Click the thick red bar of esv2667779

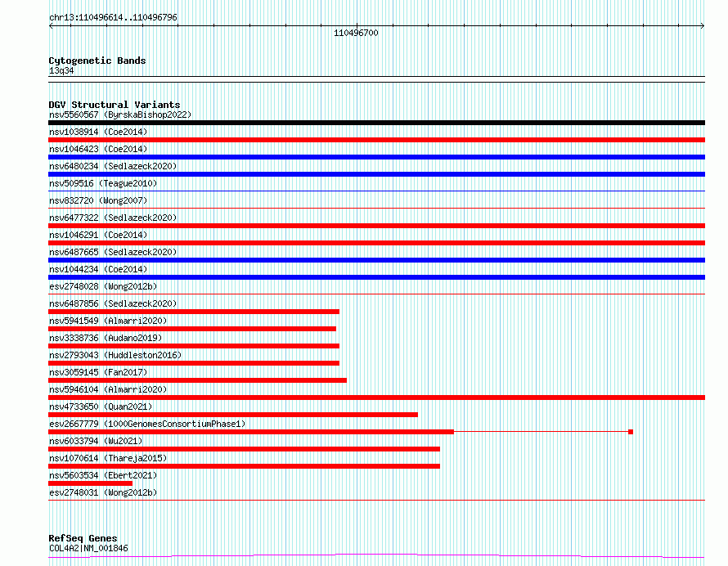pos(251,432)
